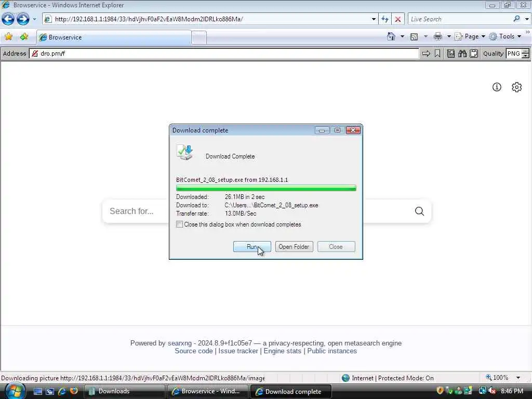Click the Browservice Address field dro.pm/f
532x399 pixels.
(224, 54)
